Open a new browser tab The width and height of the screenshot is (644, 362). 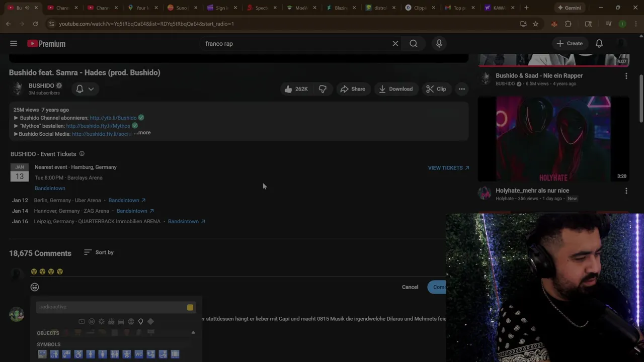[x=526, y=8]
